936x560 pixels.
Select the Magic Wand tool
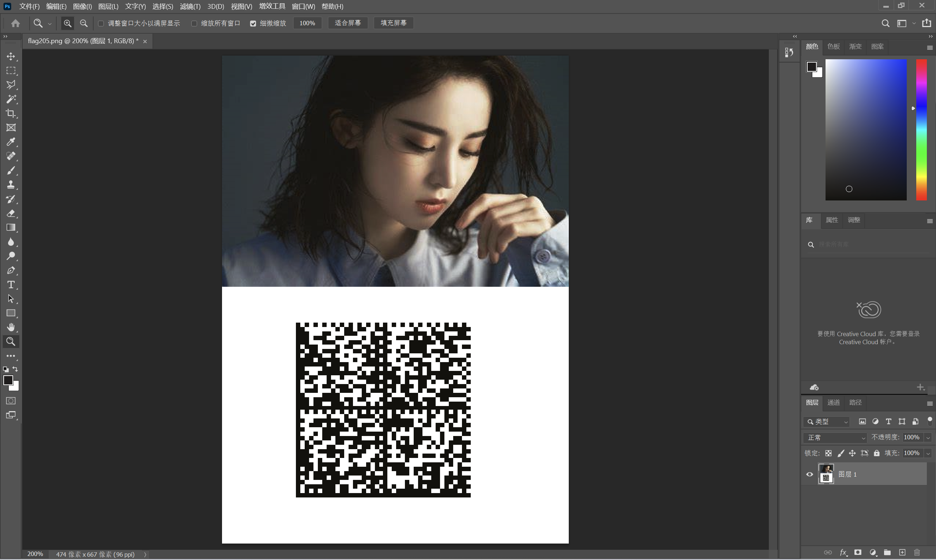click(x=11, y=99)
